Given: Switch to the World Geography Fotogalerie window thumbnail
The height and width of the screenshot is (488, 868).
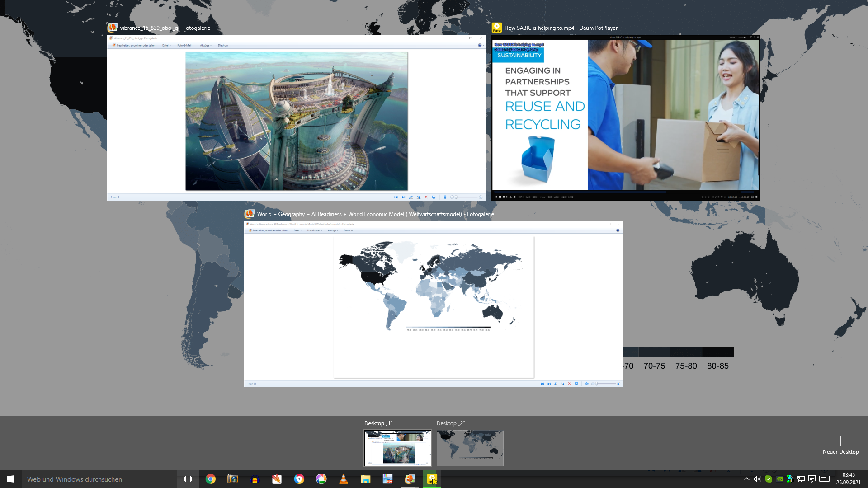Looking at the screenshot, I should click(x=434, y=304).
